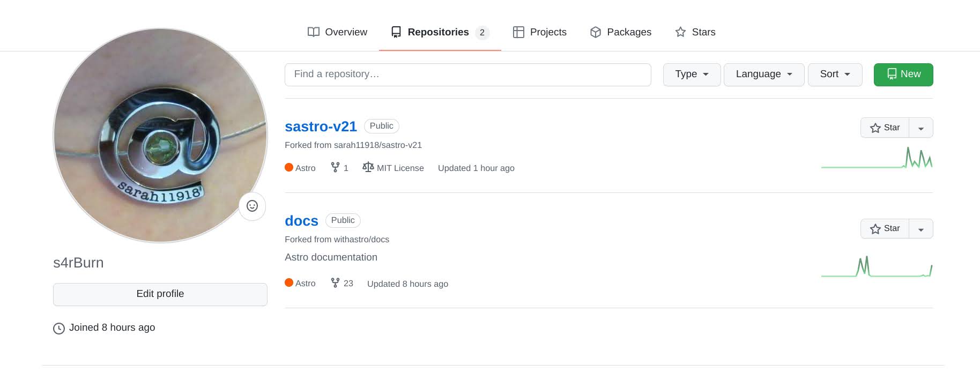This screenshot has width=980, height=372.
Task: Click the fork icon on sastro-v21 row
Action: [335, 168]
